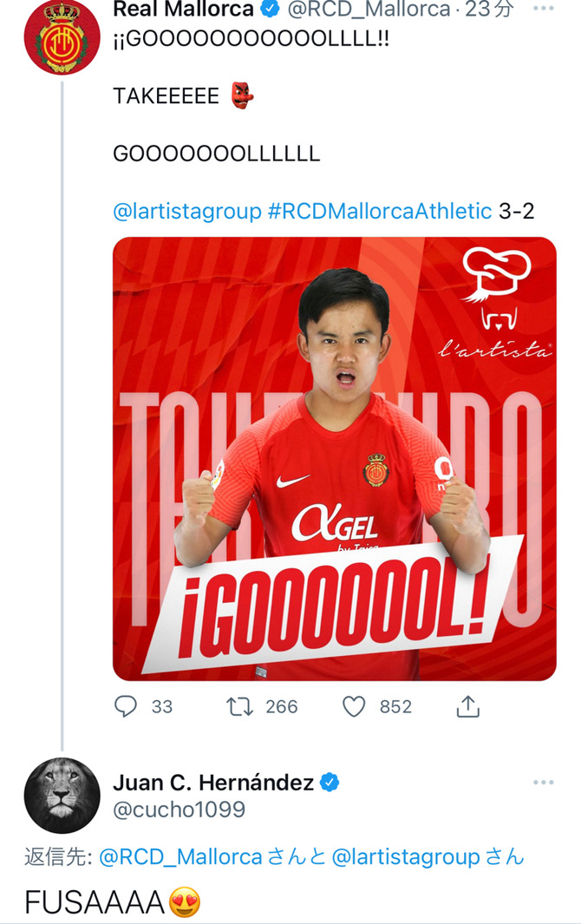Viewport: 581px width, 924px height.
Task: Click the Real Mallorca display name
Action: [183, 9]
